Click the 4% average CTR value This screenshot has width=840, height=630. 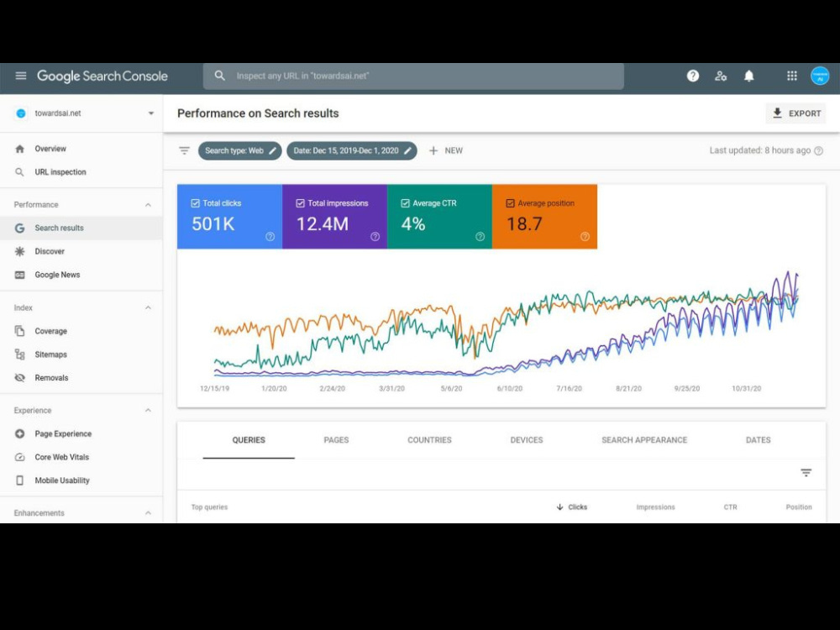[x=413, y=224]
